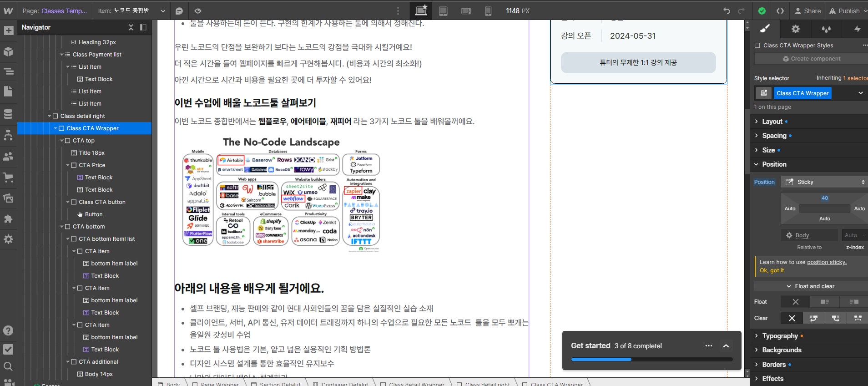Open the Webflow logo menu
Viewport: 868px width, 386px height.
[8, 10]
